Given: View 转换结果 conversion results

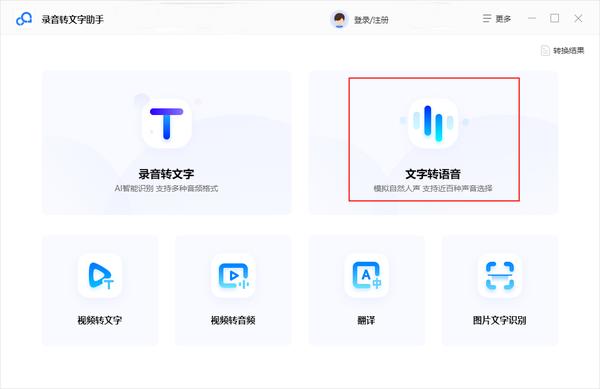Looking at the screenshot, I should point(562,50).
